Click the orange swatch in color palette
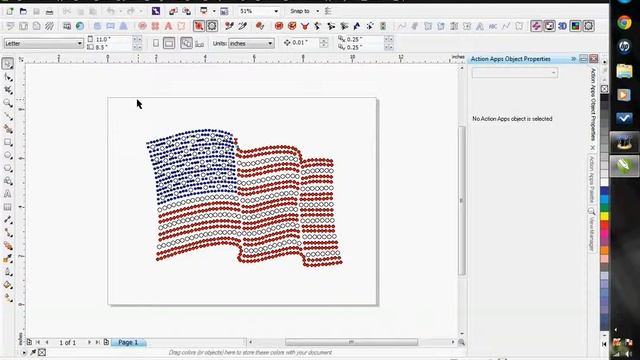 click(x=604, y=250)
